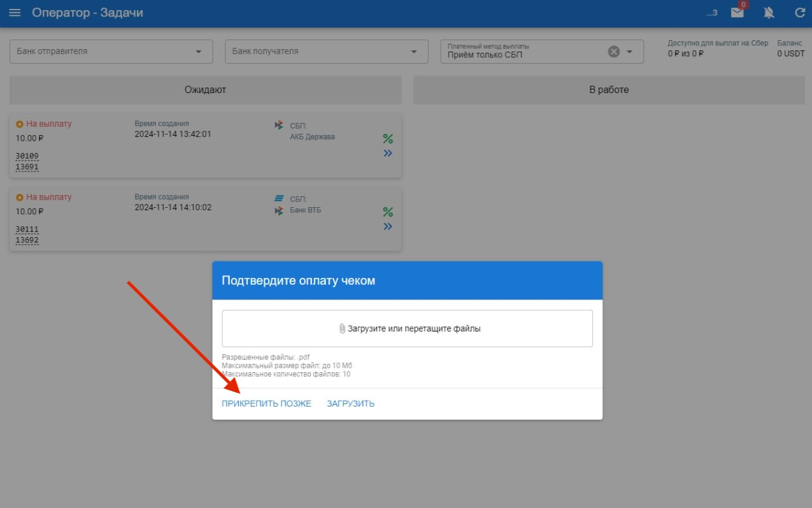Click percent icon on АКБ Держава task
812x508 pixels.
(x=387, y=139)
